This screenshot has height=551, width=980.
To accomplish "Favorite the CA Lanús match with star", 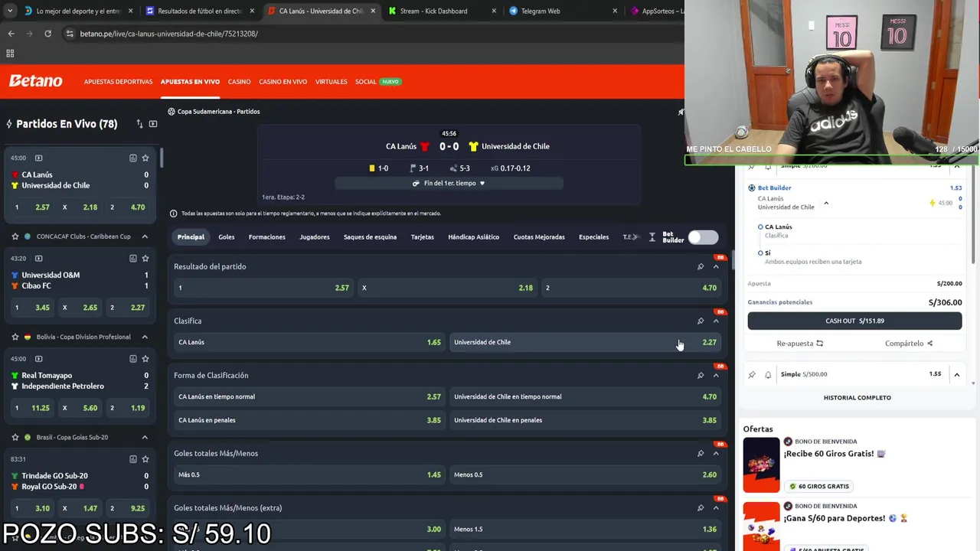I will coord(145,158).
